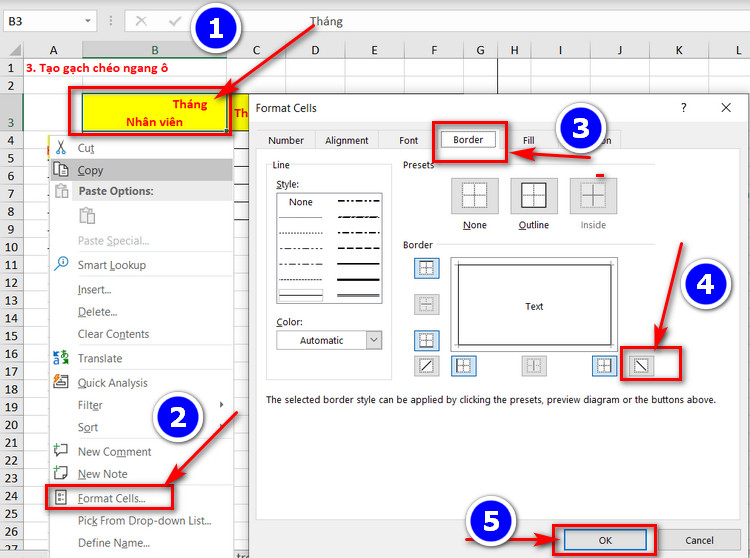This screenshot has width=750, height=558.
Task: Click the paste clipboard icon under Paste Options
Action: pos(87,215)
